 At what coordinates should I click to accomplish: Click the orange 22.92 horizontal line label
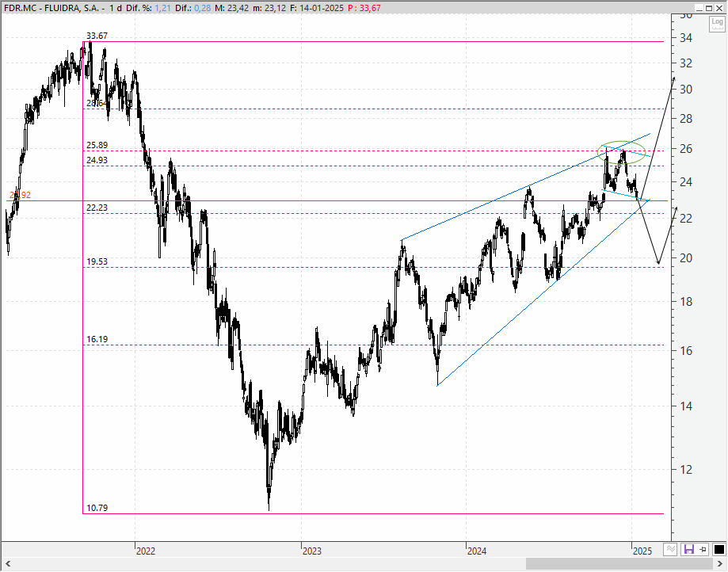20,195
